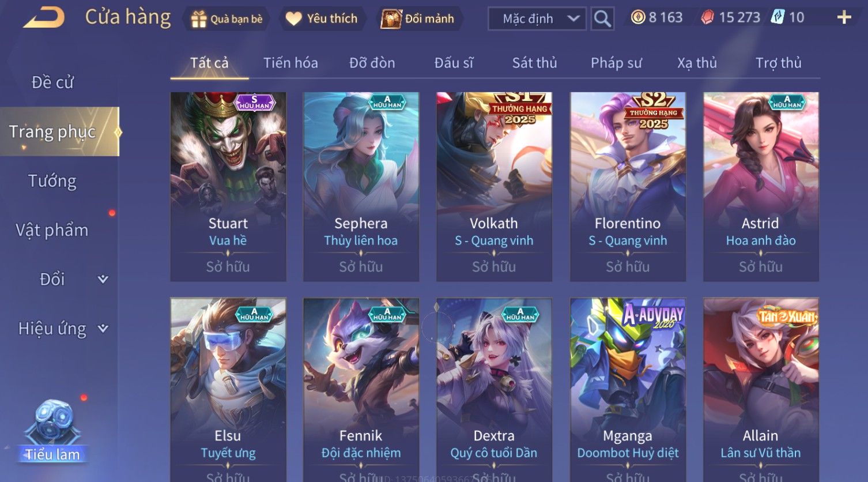868x482 pixels.
Task: Tap the gift icon Quà bạn bè
Action: coord(199,19)
